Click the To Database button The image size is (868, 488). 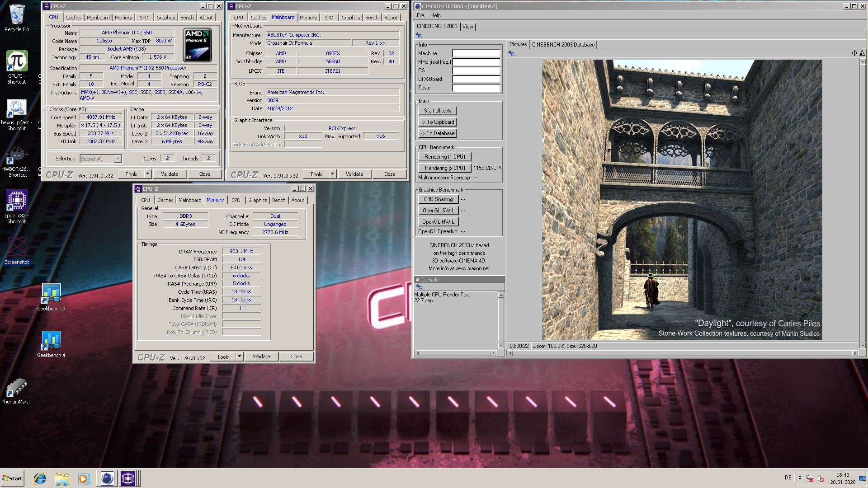pyautogui.click(x=438, y=133)
